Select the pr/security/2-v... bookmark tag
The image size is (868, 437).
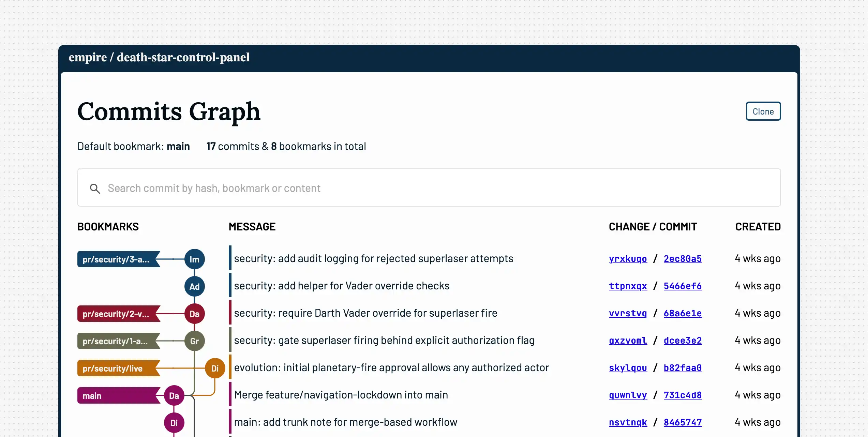(x=117, y=314)
